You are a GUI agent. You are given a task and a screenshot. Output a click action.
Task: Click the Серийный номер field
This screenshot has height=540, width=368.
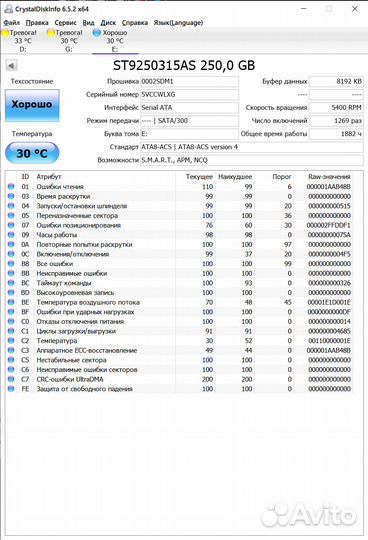click(x=189, y=95)
